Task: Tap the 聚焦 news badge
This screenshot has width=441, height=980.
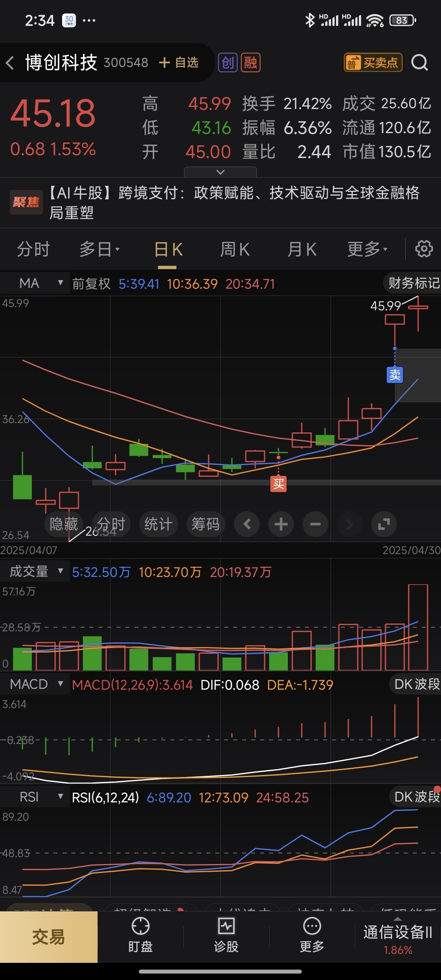Action: 26,202
